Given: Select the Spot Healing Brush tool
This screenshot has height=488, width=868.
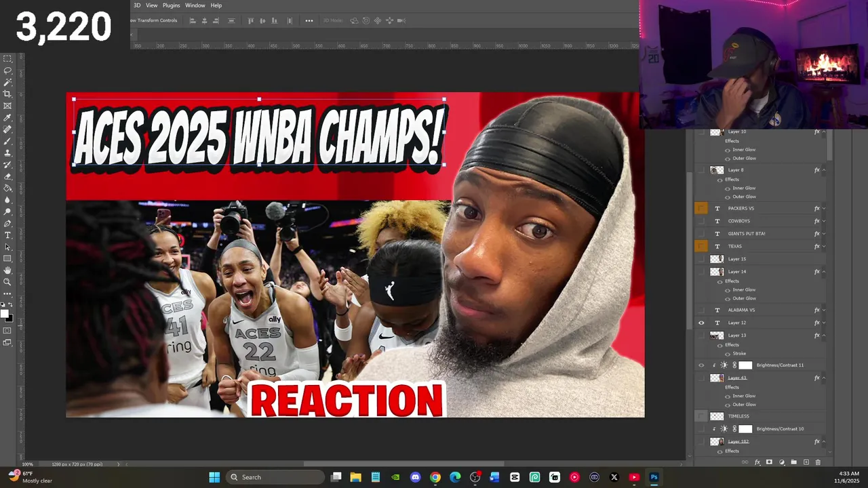Looking at the screenshot, I should click(7, 129).
